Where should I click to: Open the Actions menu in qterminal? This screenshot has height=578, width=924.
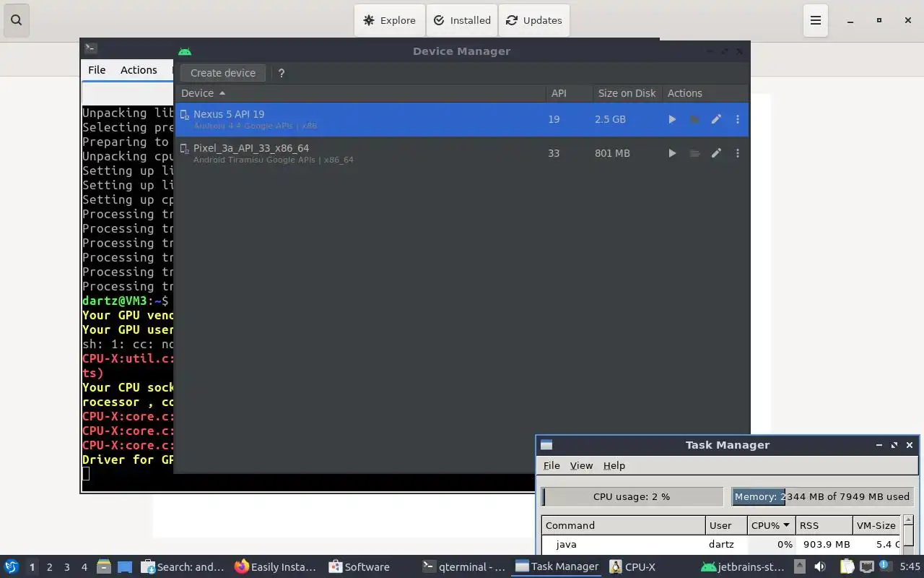[139, 70]
